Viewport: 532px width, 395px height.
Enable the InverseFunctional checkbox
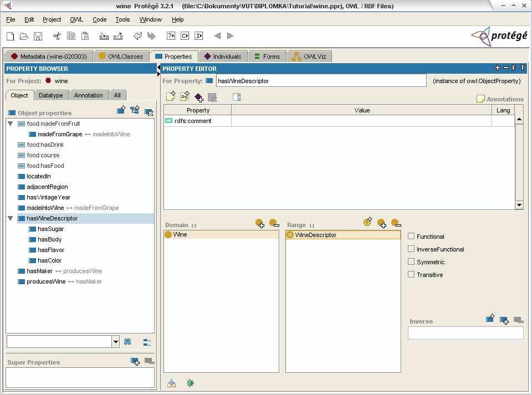point(411,249)
